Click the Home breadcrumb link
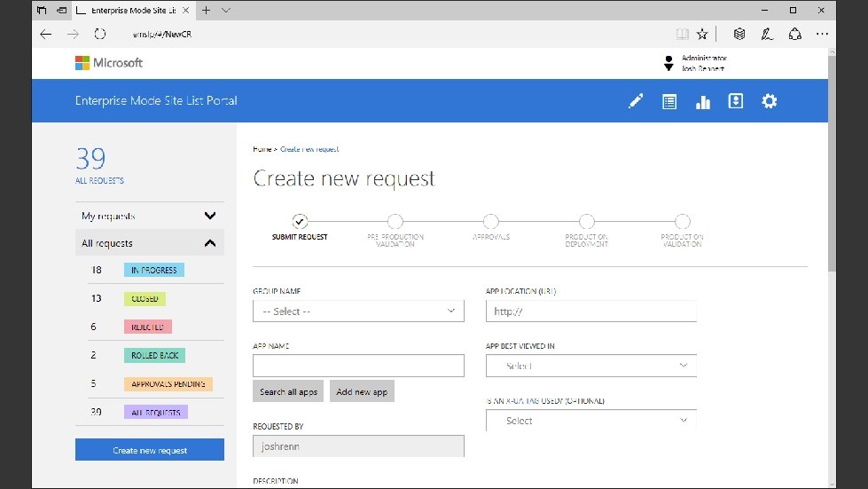The width and height of the screenshot is (868, 489). click(262, 149)
